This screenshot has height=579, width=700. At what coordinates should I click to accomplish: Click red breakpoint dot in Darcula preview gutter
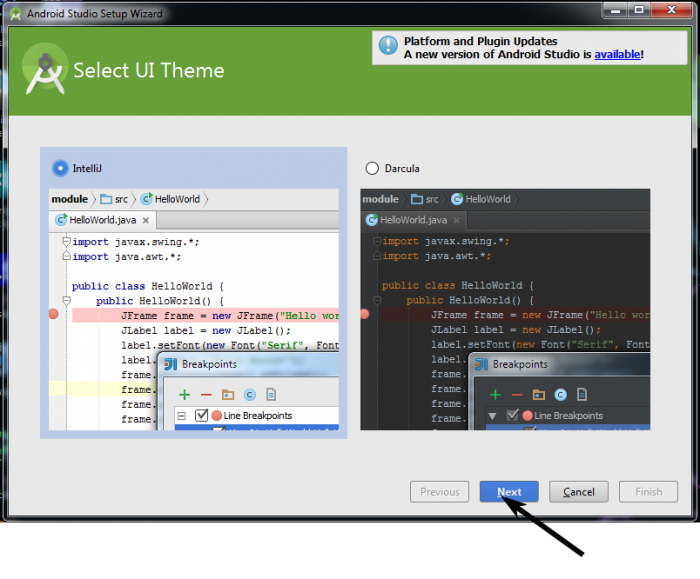365,314
